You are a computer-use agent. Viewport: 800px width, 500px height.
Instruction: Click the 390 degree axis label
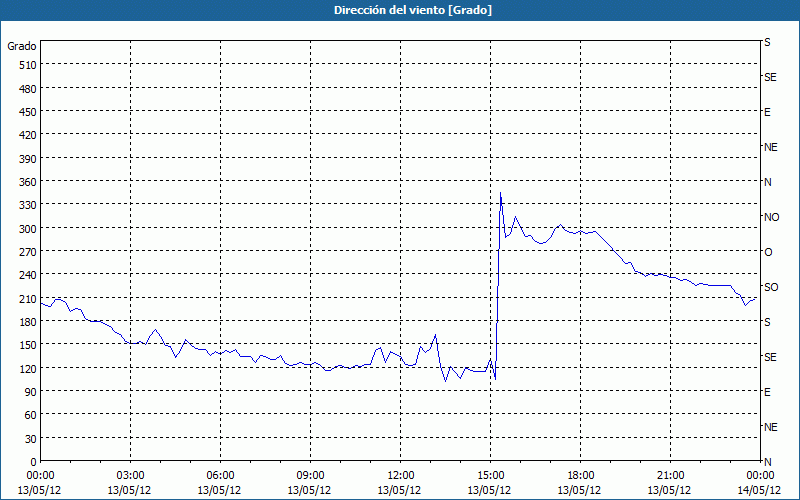[x=28, y=159]
